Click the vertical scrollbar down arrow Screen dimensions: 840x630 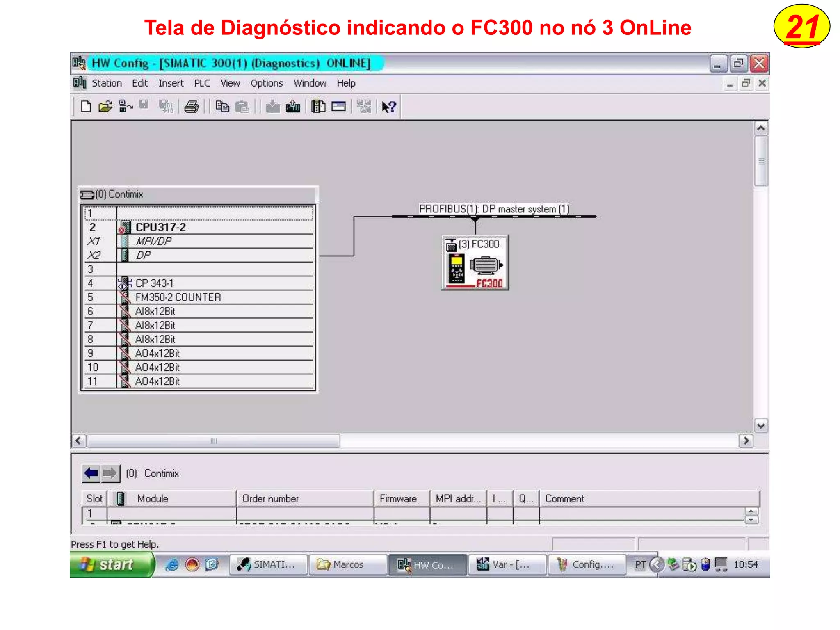pyautogui.click(x=761, y=426)
